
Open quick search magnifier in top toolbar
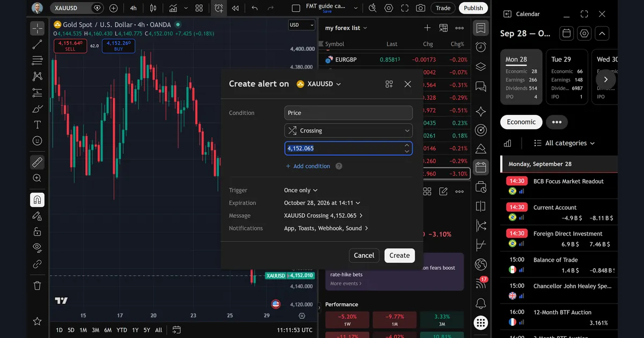[x=373, y=8]
